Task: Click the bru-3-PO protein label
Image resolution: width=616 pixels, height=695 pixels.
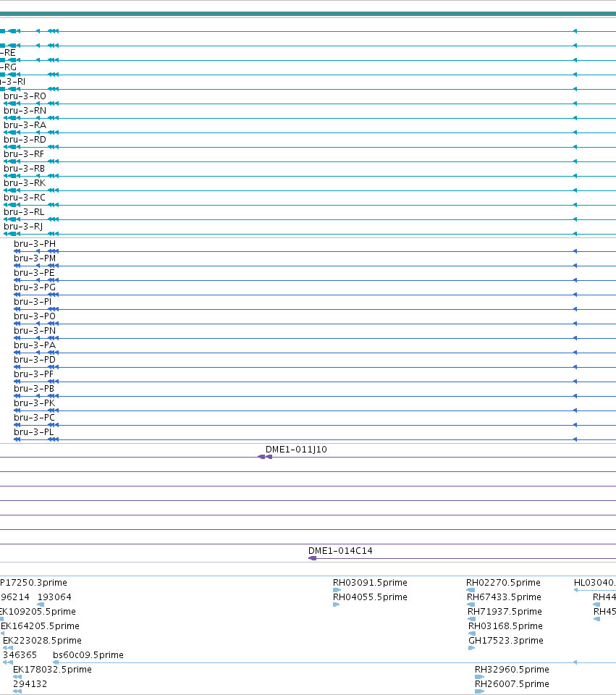Action: 35,316
